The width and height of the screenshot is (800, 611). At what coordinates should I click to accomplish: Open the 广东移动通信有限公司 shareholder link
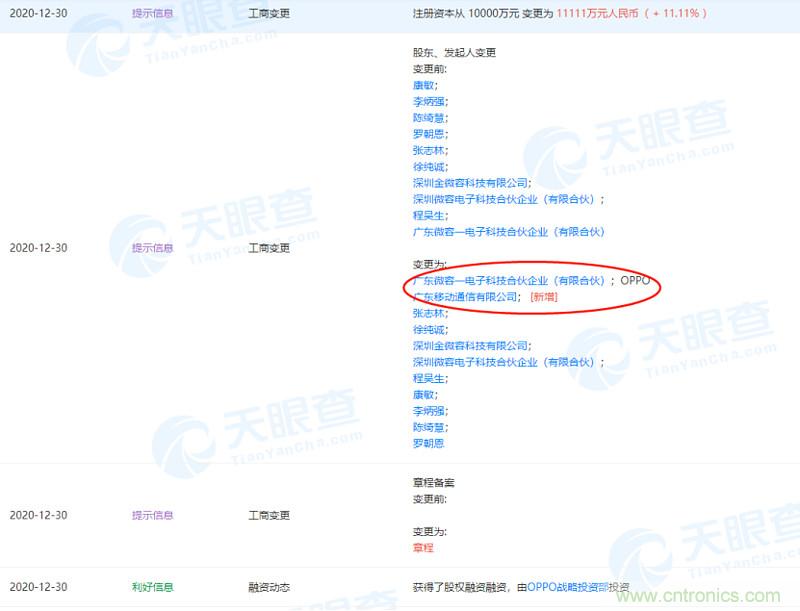465,297
